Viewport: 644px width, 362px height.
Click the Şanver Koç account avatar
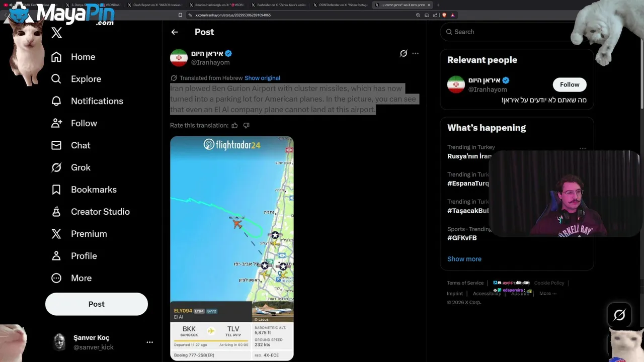click(60, 342)
